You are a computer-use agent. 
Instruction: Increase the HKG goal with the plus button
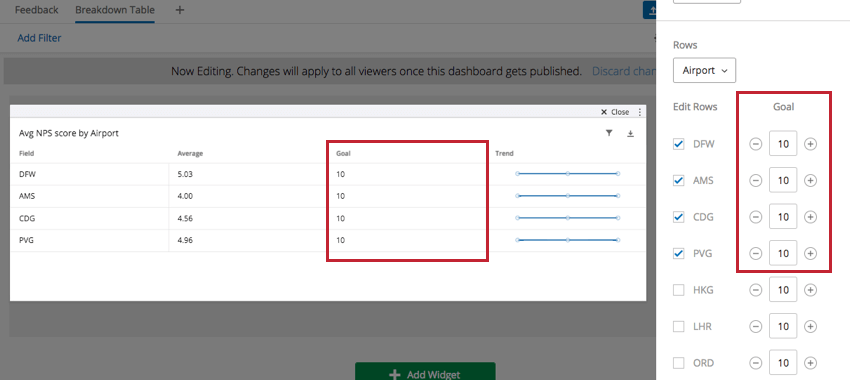click(x=810, y=290)
